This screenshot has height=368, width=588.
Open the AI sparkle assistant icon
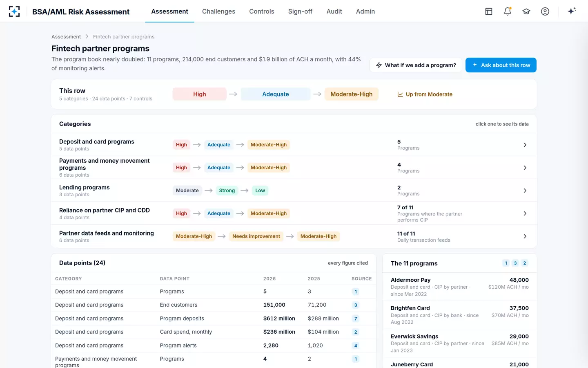(x=572, y=11)
